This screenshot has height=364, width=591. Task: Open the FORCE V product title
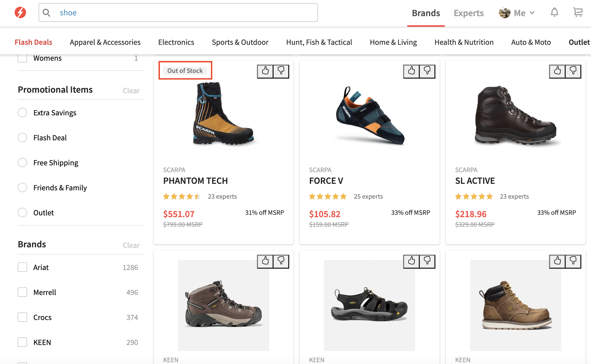pos(326,181)
